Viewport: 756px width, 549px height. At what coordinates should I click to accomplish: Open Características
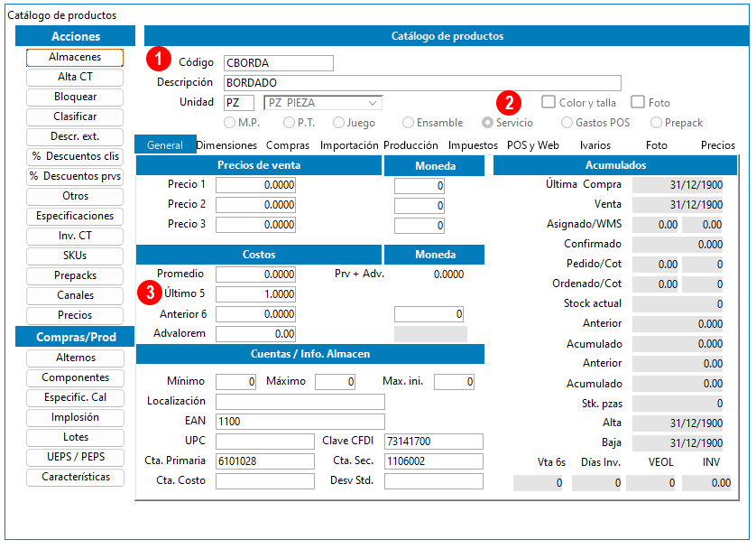(x=75, y=477)
